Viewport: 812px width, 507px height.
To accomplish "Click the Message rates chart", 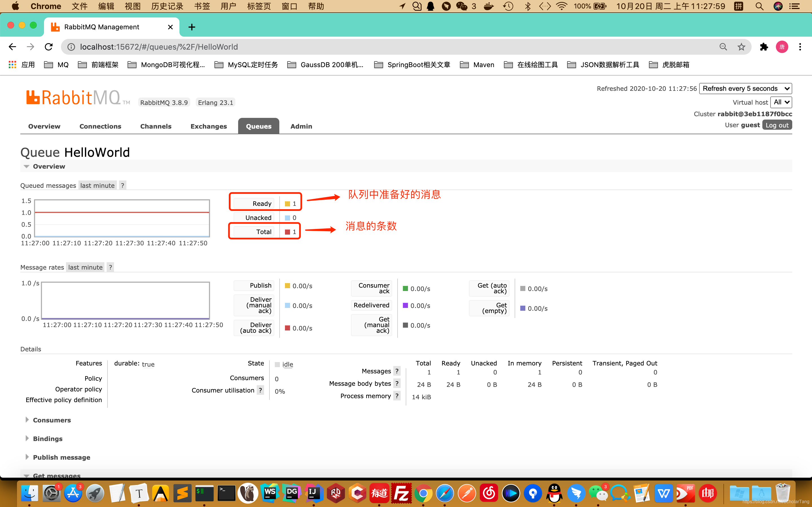I will tap(126, 300).
